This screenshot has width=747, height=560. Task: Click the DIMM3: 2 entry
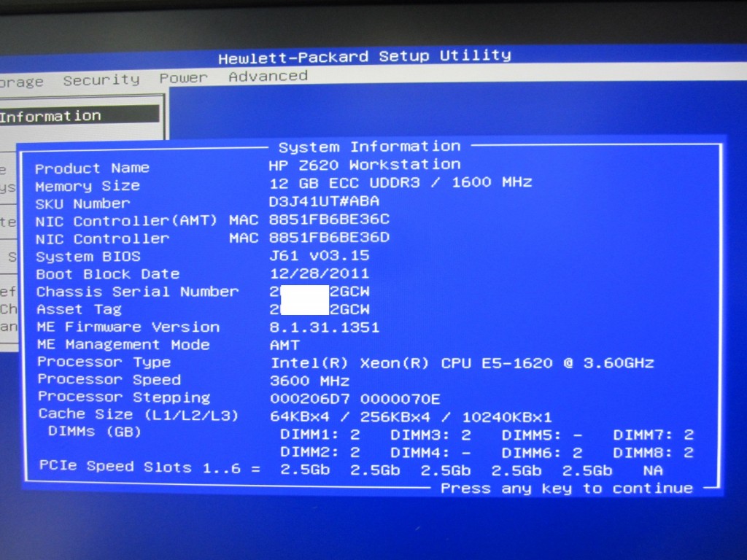[x=430, y=435]
